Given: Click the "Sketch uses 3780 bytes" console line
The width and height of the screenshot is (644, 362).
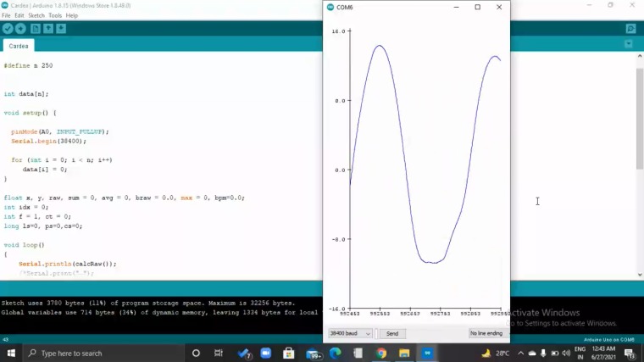Looking at the screenshot, I should pos(148,304).
